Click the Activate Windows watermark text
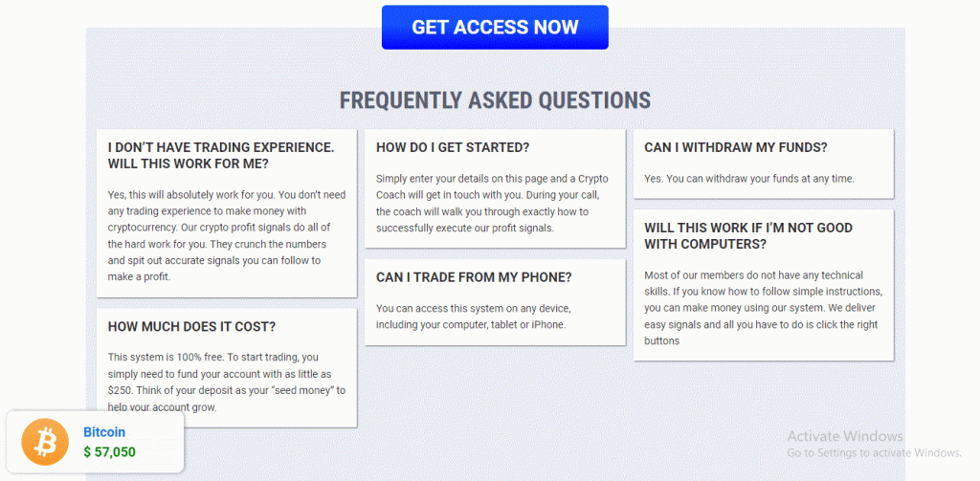The width and height of the screenshot is (980, 481). coord(845,436)
